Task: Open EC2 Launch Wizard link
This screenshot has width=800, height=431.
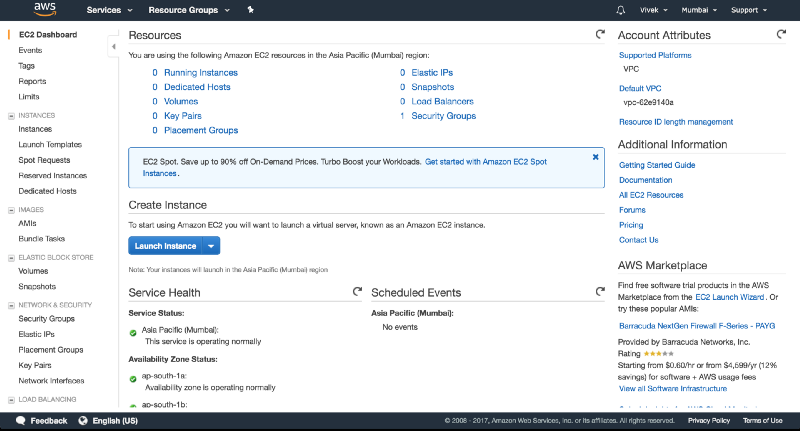Action: [x=730, y=297]
